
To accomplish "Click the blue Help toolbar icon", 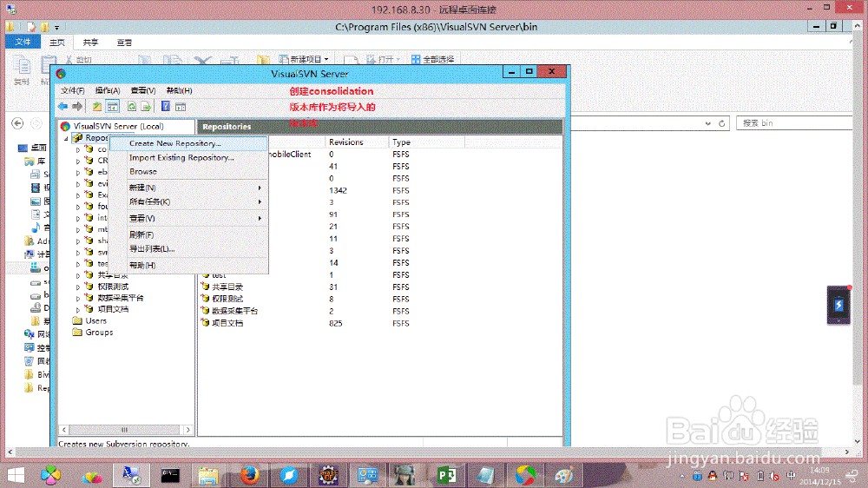I will tap(166, 106).
